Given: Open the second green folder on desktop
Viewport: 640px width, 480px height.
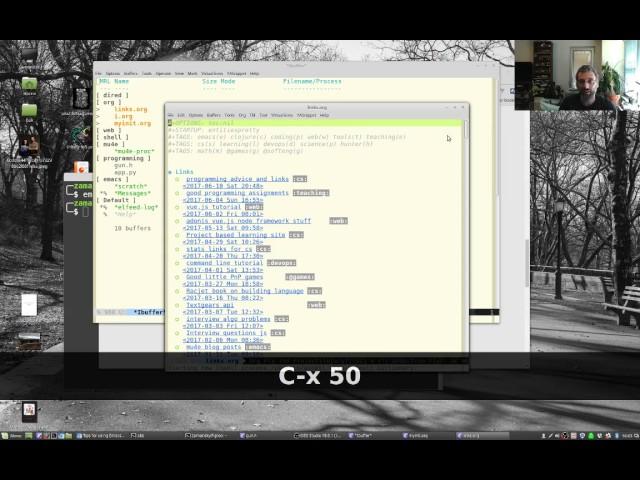Looking at the screenshot, I should [29, 113].
